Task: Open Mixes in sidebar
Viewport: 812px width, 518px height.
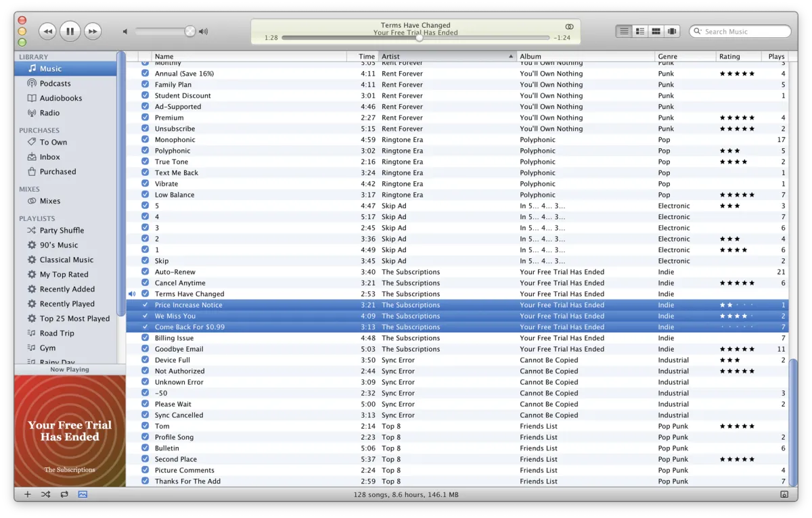Action: (x=66, y=201)
